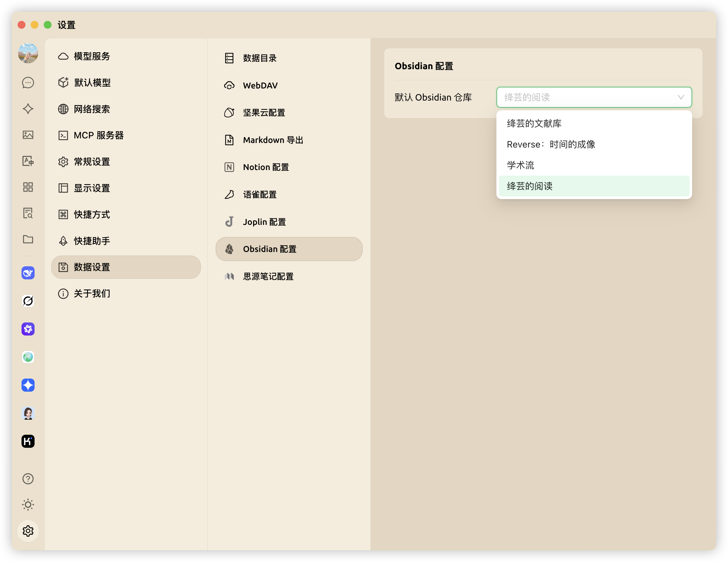Viewport: 728px width, 562px height.
Task: Open 模型服务 settings section
Action: pos(92,56)
